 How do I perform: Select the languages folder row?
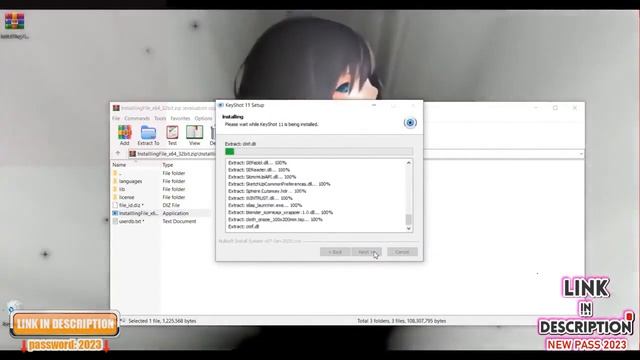(161, 181)
